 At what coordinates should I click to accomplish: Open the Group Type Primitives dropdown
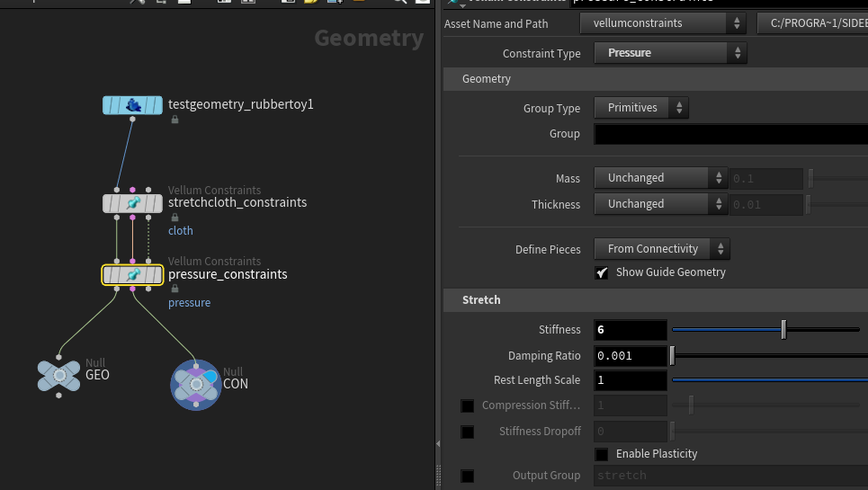[641, 108]
